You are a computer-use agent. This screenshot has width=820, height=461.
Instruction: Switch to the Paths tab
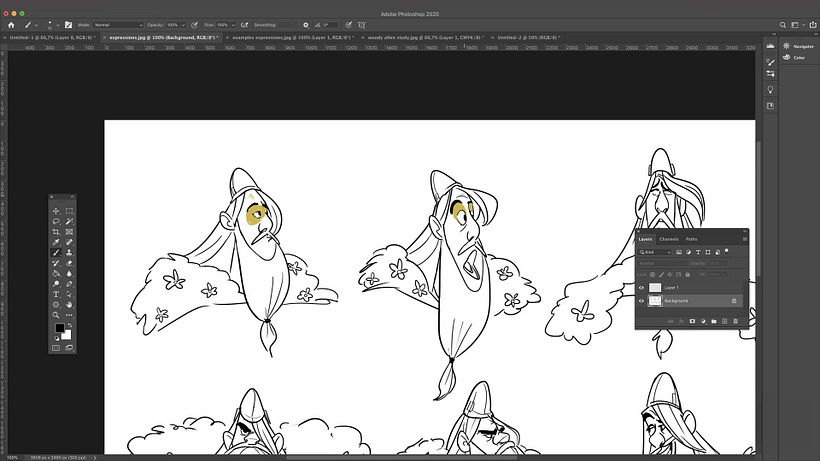(691, 239)
